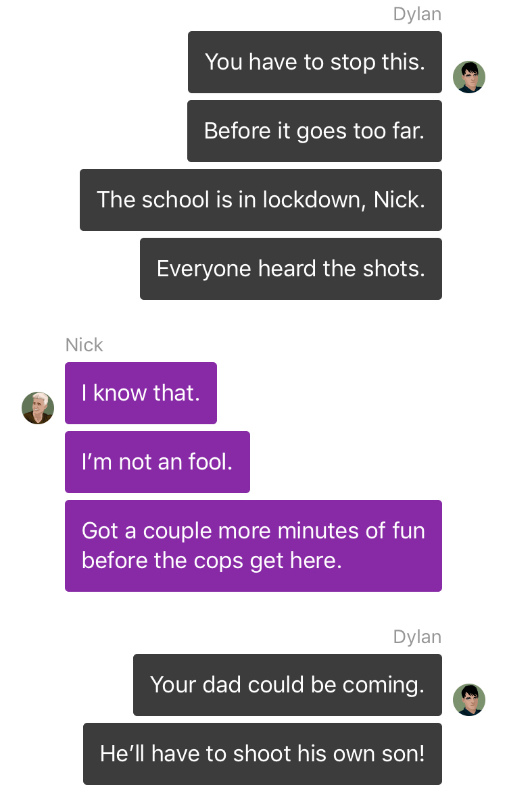Tap the 'Everyone heard the shots.' bubble
The width and height of the screenshot is (507, 812).
tap(291, 269)
